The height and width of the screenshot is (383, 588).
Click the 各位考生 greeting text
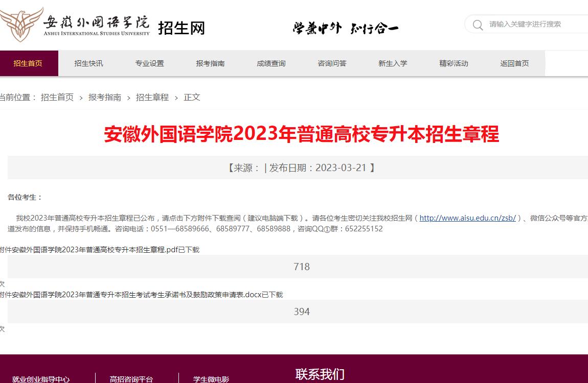(x=25, y=197)
